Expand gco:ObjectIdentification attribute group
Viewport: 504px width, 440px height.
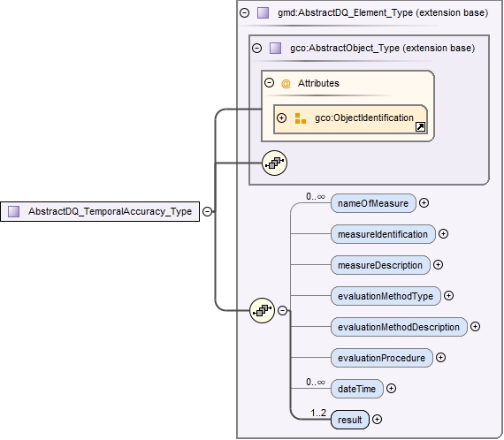281,118
